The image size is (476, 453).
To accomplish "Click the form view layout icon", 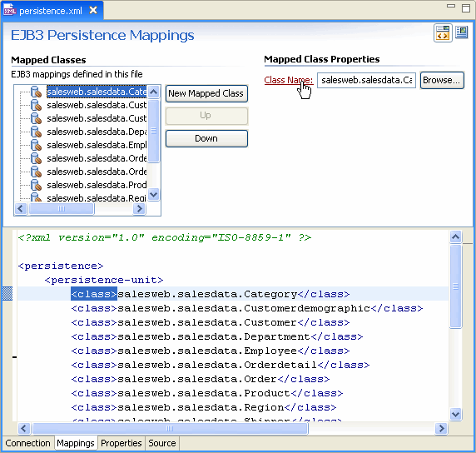I will (x=461, y=32).
